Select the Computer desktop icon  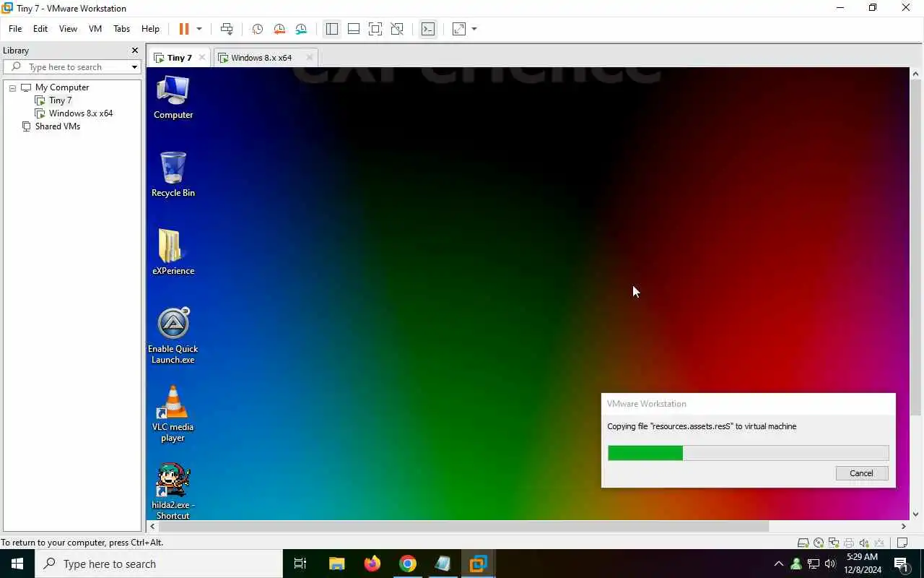[x=173, y=97]
